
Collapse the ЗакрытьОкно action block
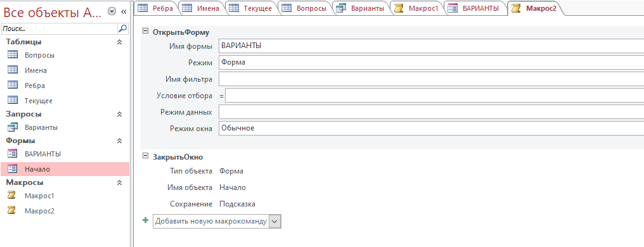click(x=145, y=156)
